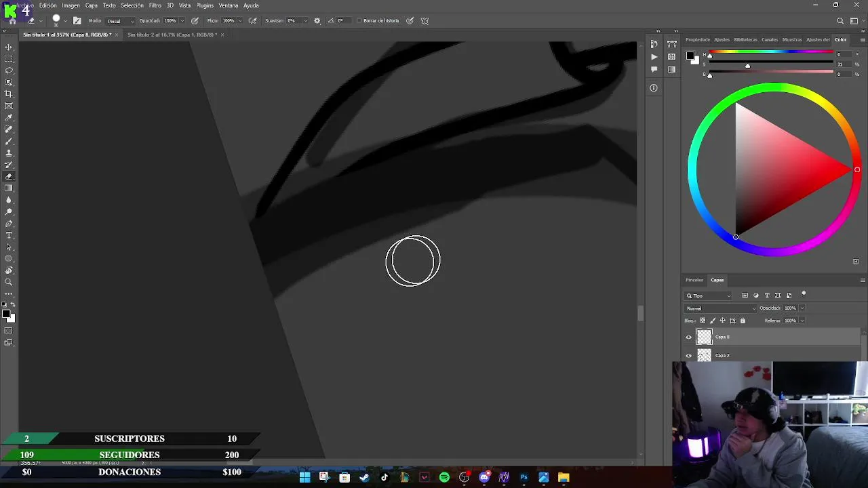868x488 pixels.
Task: Toggle layer filtering switch
Action: click(x=804, y=294)
